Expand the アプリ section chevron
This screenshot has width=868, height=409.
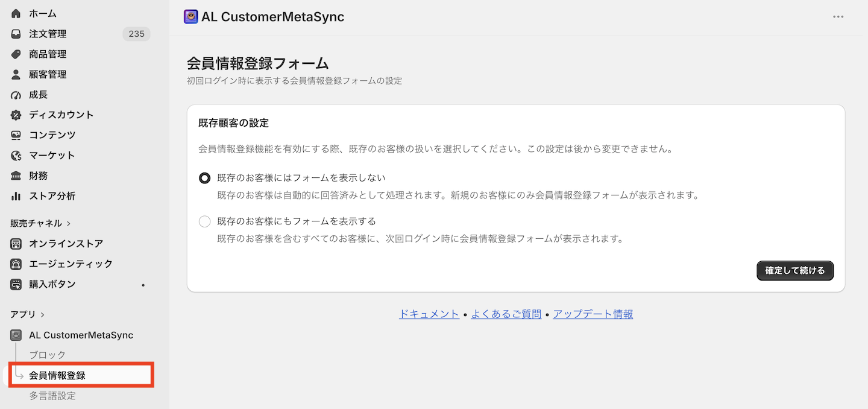tap(42, 314)
